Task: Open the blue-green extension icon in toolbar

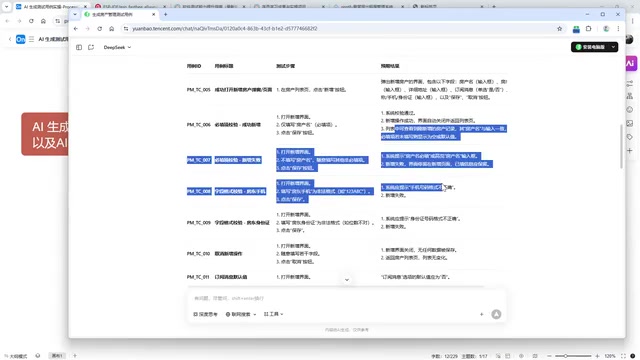Action: (576, 29)
